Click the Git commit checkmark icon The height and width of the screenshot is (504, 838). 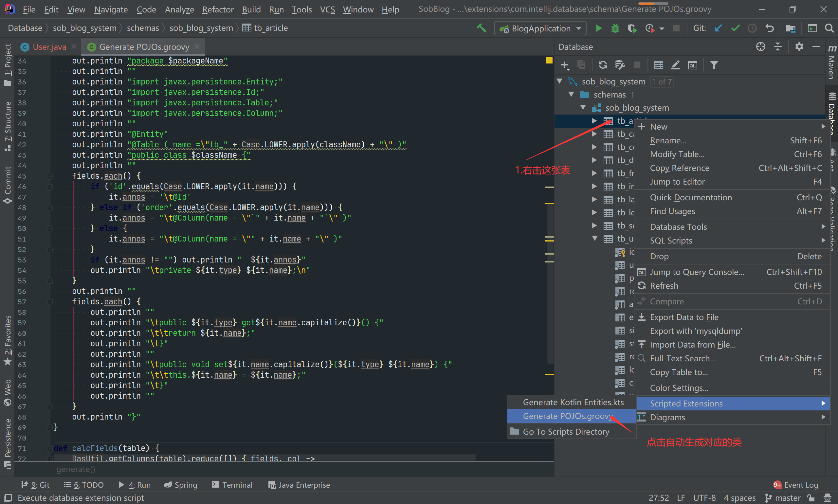pos(735,28)
